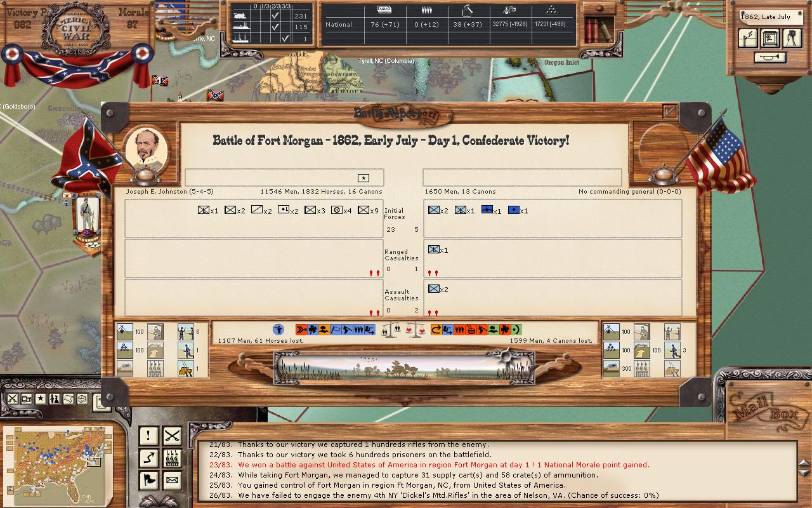Click Joseph E. Johnston's portrait
The width and height of the screenshot is (812, 508).
[x=147, y=149]
